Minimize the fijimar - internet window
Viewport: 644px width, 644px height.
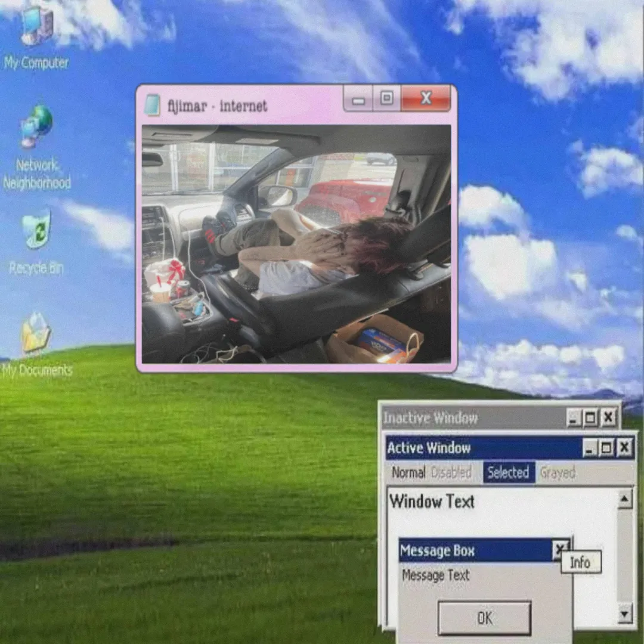click(358, 99)
